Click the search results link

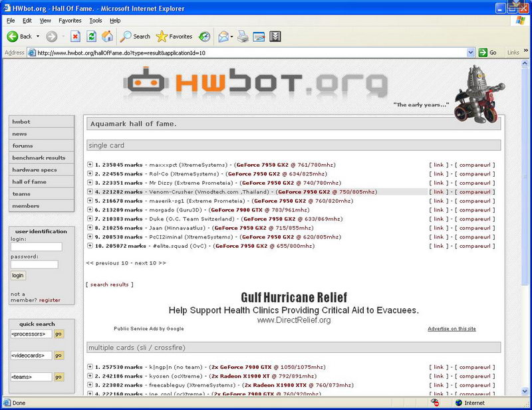pos(109,284)
